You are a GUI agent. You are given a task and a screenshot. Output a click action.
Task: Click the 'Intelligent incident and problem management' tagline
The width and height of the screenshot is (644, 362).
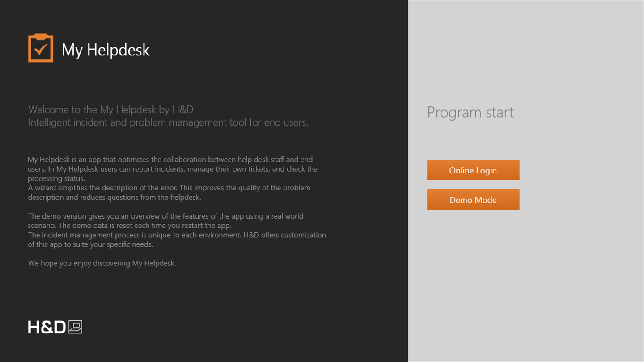(168, 122)
